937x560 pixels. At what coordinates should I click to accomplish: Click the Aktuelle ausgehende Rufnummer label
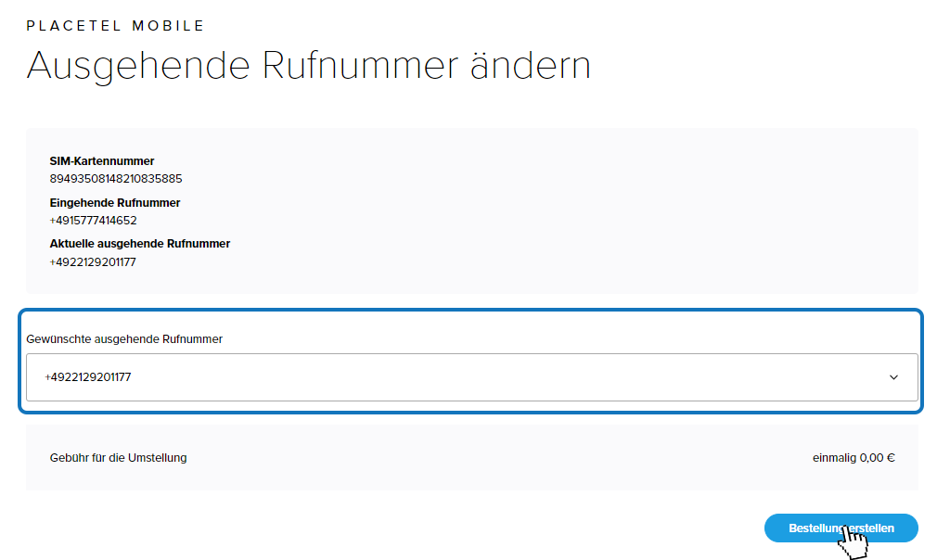140,244
